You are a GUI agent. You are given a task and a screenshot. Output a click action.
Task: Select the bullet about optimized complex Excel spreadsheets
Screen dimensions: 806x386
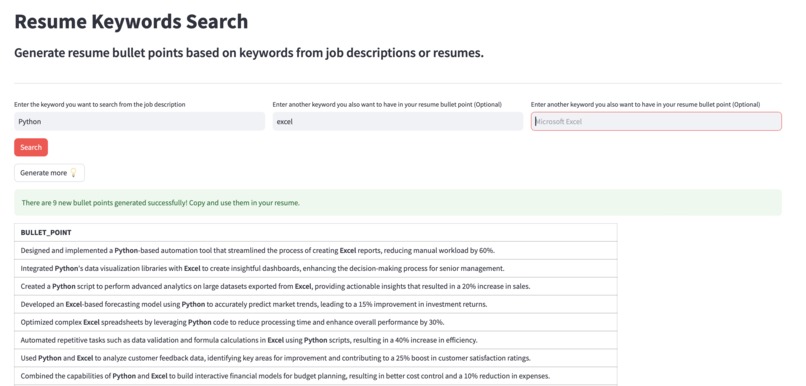[316, 323]
